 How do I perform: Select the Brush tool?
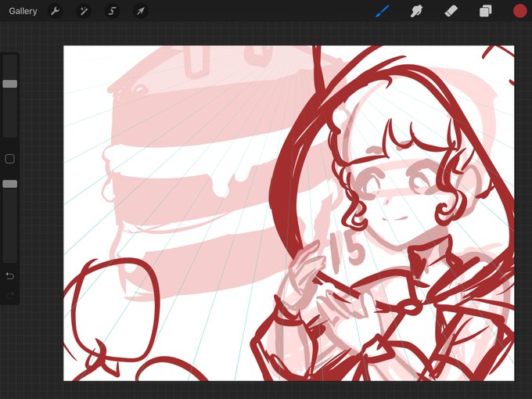coord(383,11)
